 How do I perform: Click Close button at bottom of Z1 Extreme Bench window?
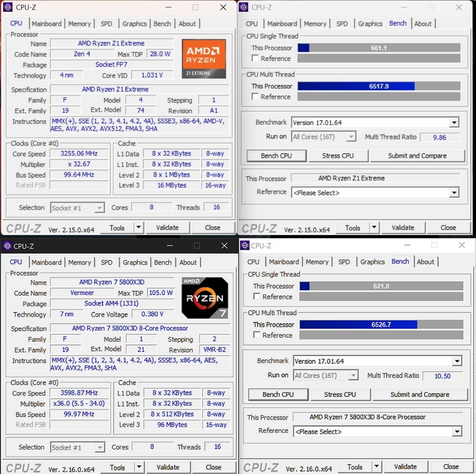(448, 228)
